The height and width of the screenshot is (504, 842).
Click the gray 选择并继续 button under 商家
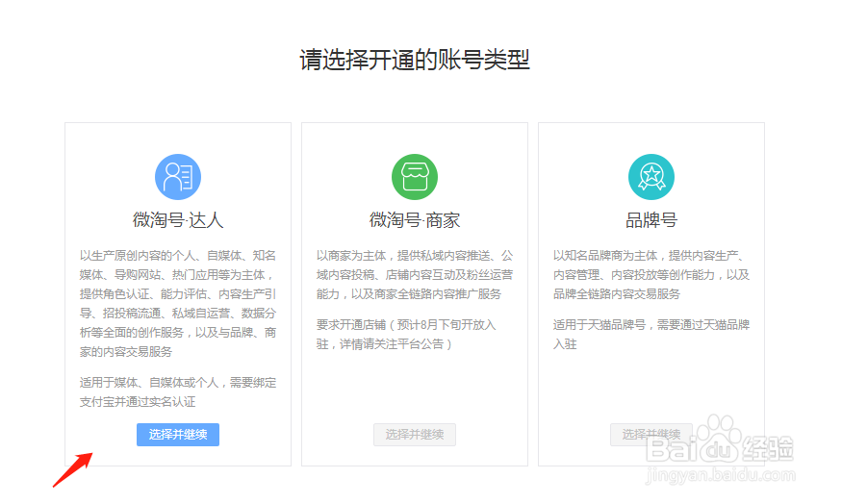(x=415, y=435)
